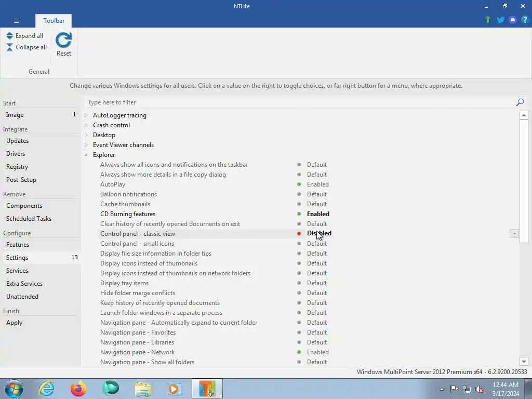Toggle Navigation pane - Network Enabled value
Image resolution: width=532 pixels, height=399 pixels.
(x=317, y=352)
